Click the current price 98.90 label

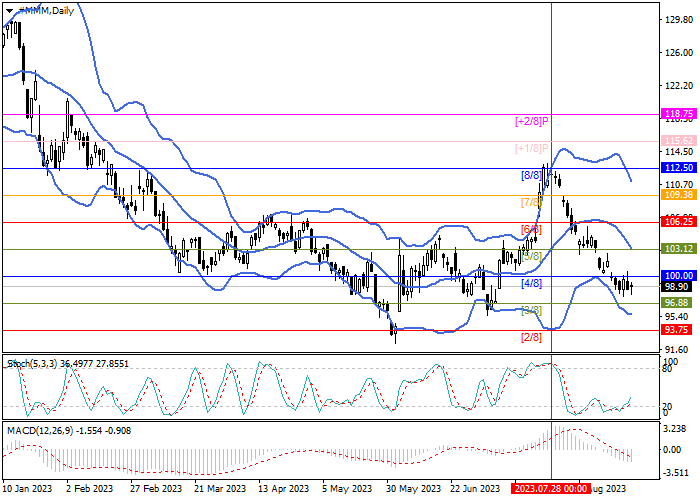tap(678, 287)
